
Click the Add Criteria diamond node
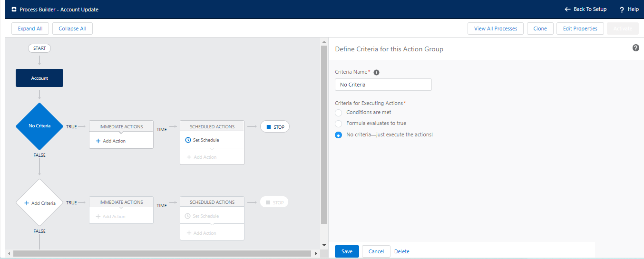click(39, 203)
